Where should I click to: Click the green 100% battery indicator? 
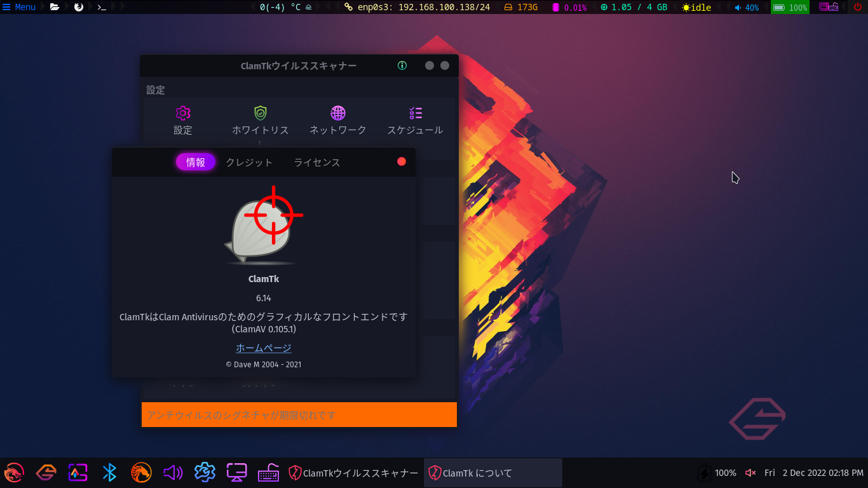point(790,8)
